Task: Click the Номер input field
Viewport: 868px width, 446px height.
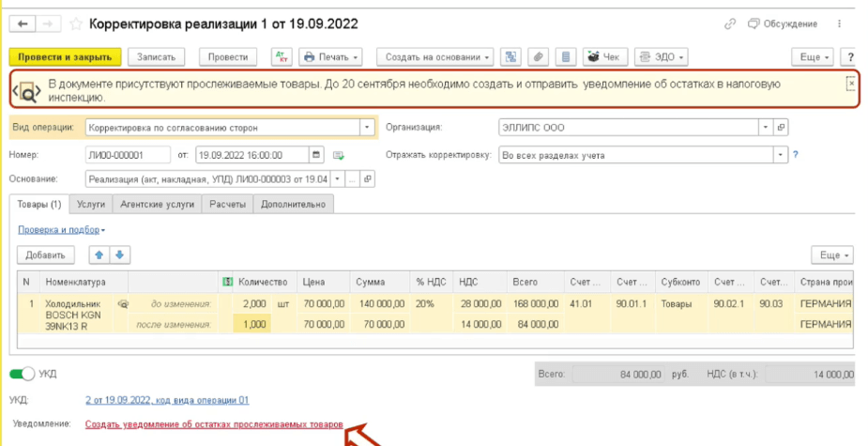Action: point(126,155)
